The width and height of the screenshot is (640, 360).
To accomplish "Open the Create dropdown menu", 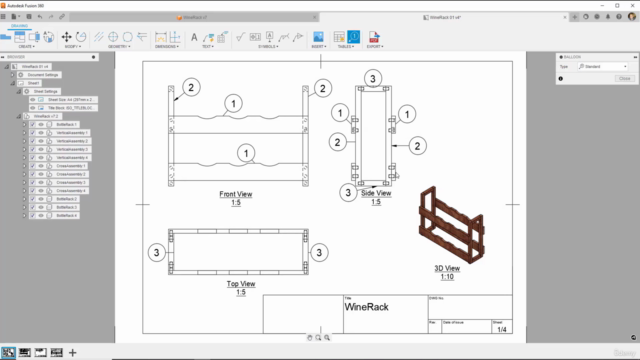I will [27, 47].
